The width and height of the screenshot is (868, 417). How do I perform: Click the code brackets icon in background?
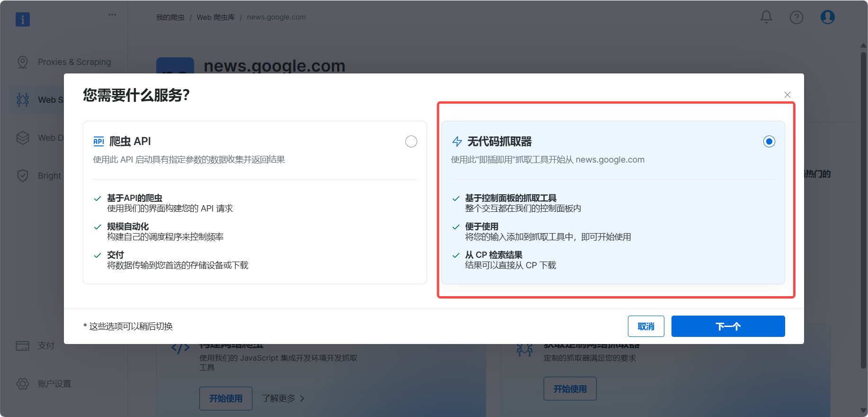coord(180,349)
